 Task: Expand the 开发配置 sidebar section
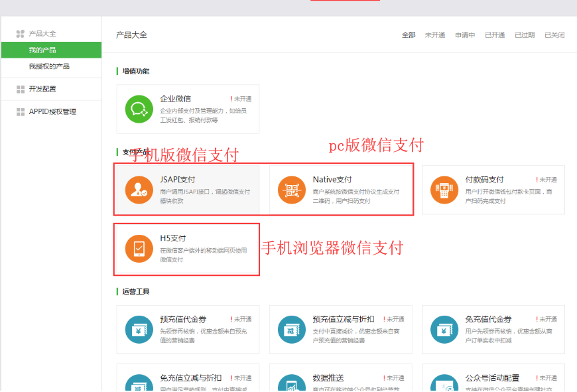coord(42,89)
